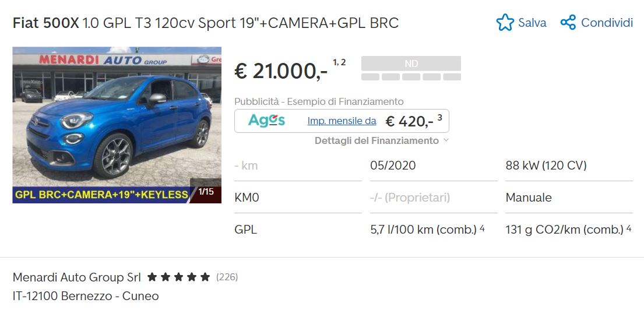Click the fifth dealer rating star
Screen dimensions: 644x310
pyautogui.click(x=205, y=277)
